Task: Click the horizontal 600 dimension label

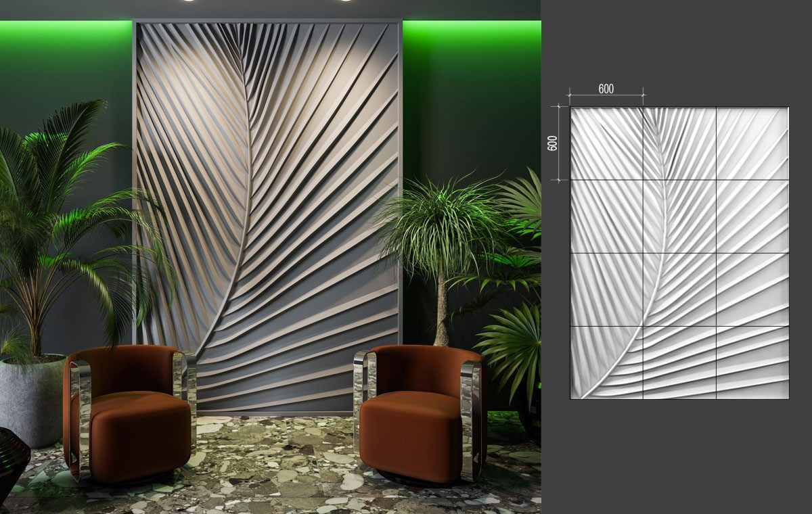Action: pyautogui.click(x=606, y=89)
